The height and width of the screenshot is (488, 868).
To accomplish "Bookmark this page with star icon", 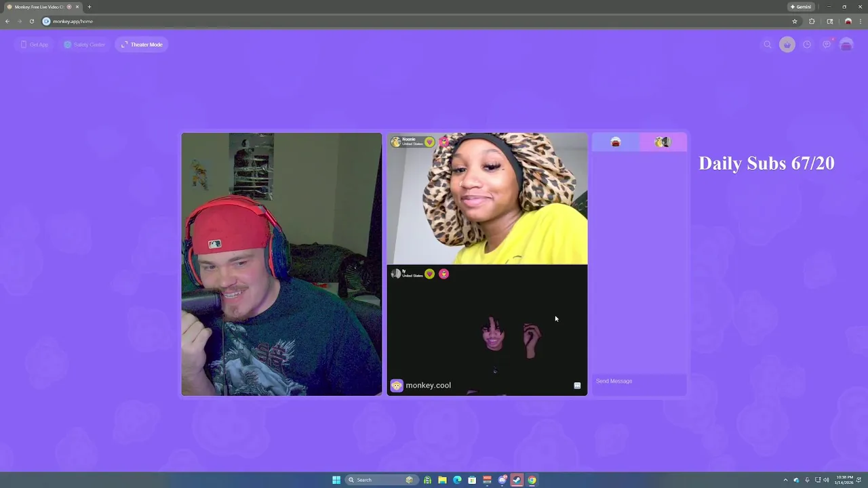I will tap(795, 21).
